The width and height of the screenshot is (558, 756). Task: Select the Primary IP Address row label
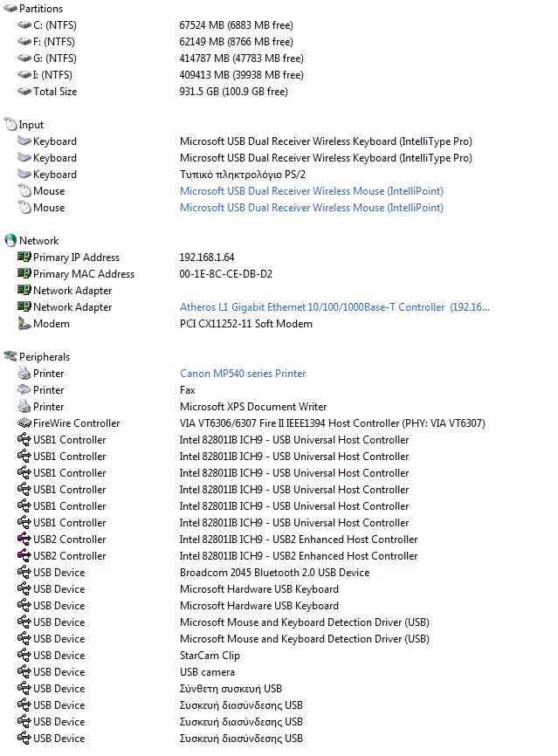[x=76, y=257]
